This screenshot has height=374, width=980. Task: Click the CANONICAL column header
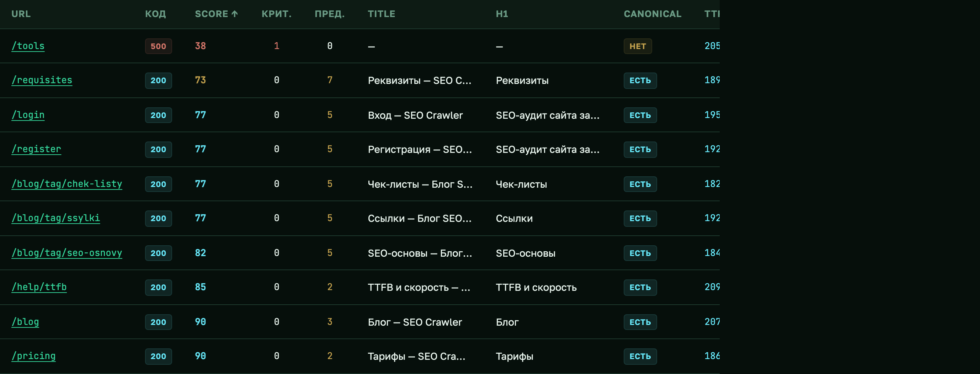(653, 14)
